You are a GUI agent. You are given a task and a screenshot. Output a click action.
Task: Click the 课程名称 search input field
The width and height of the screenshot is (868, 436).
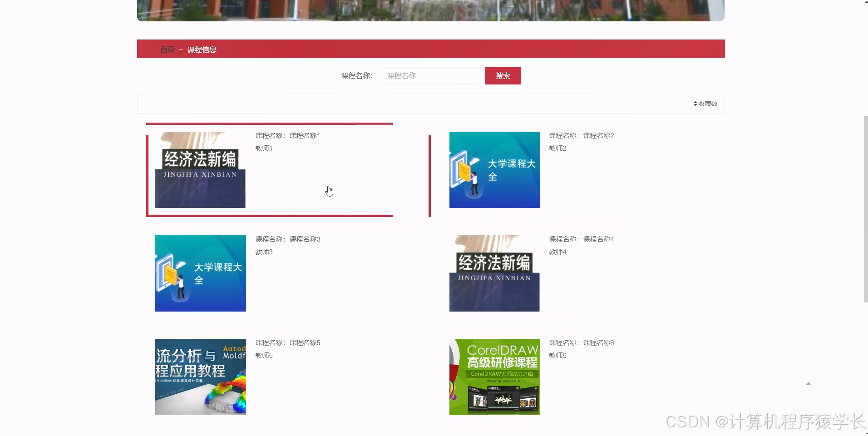click(430, 75)
